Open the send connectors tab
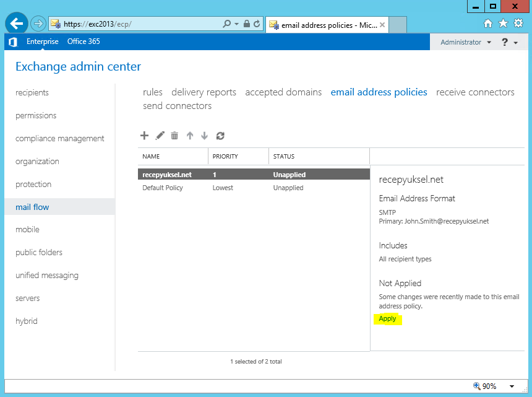This screenshot has width=532, height=397. click(x=177, y=106)
